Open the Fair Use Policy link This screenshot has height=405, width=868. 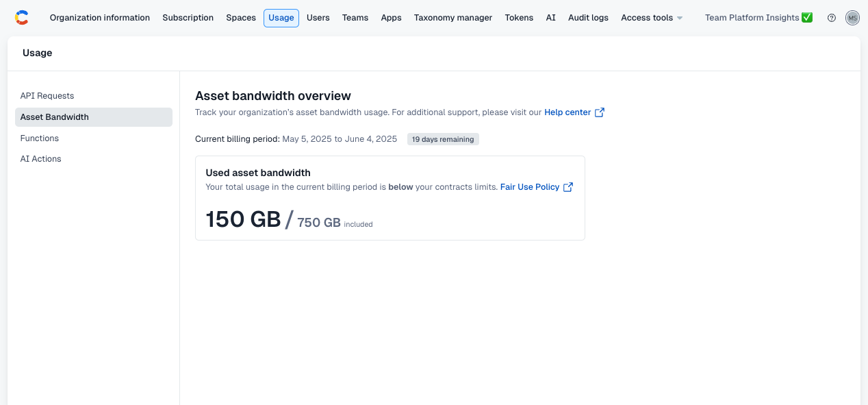530,187
